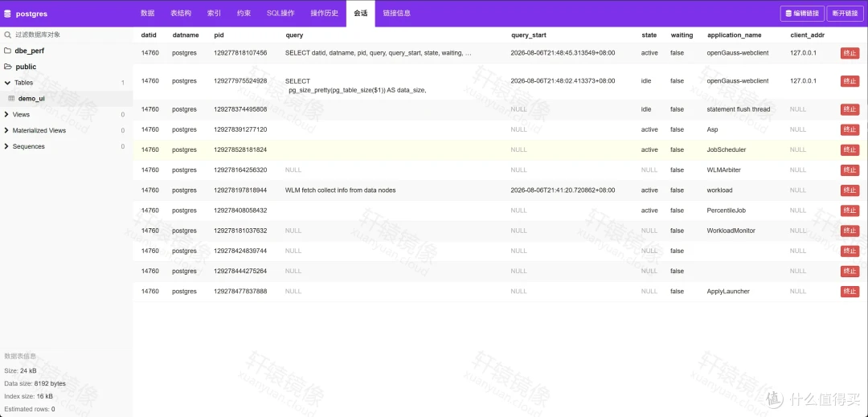
Task: Open the 操作历史 tab
Action: click(x=325, y=14)
